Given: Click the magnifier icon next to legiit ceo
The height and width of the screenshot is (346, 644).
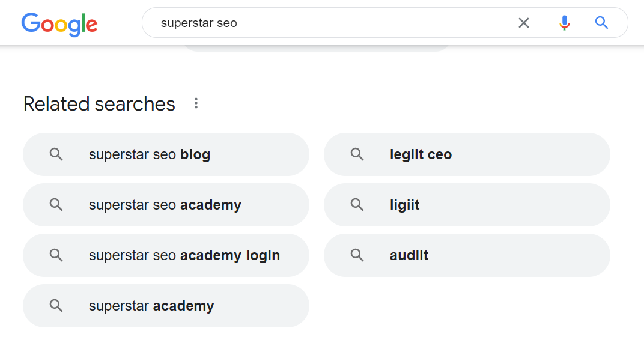Looking at the screenshot, I should coord(357,154).
